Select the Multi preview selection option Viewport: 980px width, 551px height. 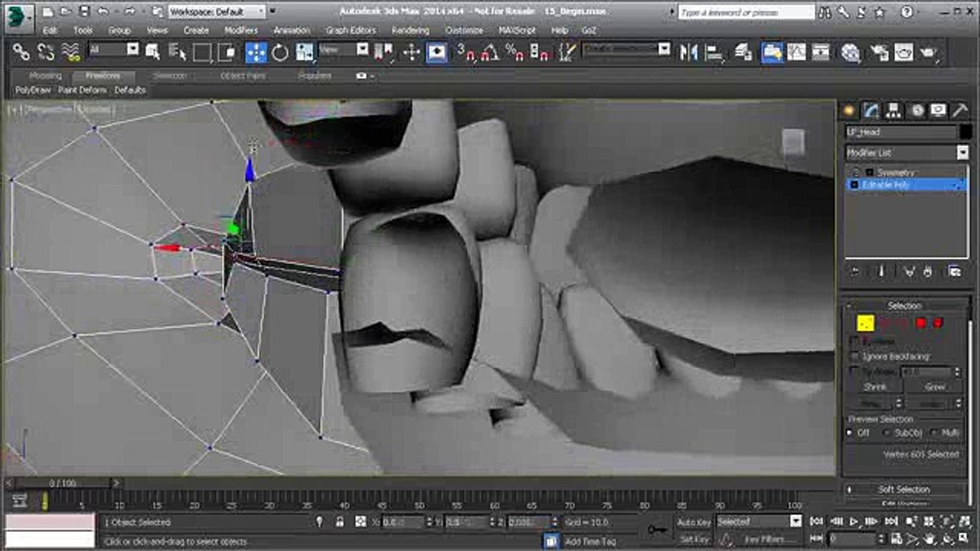tap(935, 433)
